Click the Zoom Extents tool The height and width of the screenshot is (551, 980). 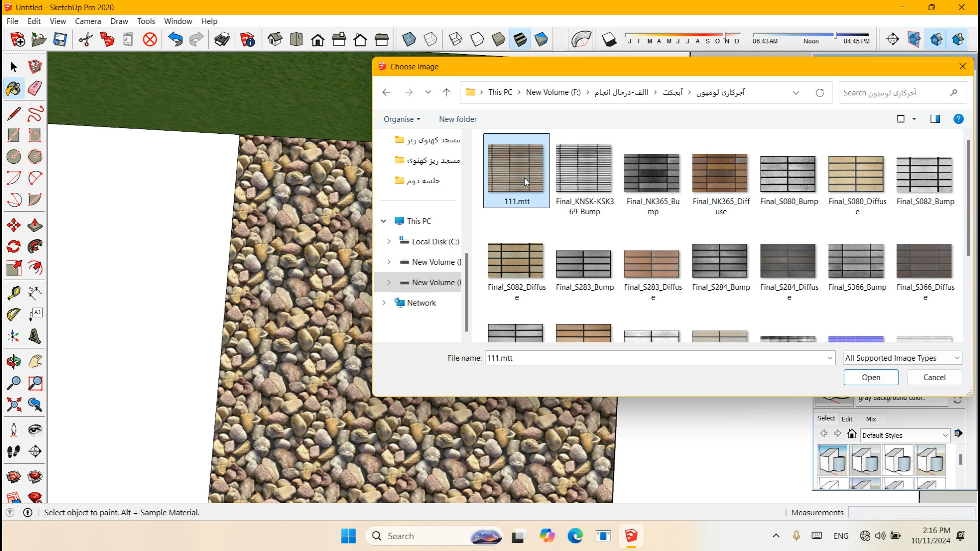pos(14,405)
